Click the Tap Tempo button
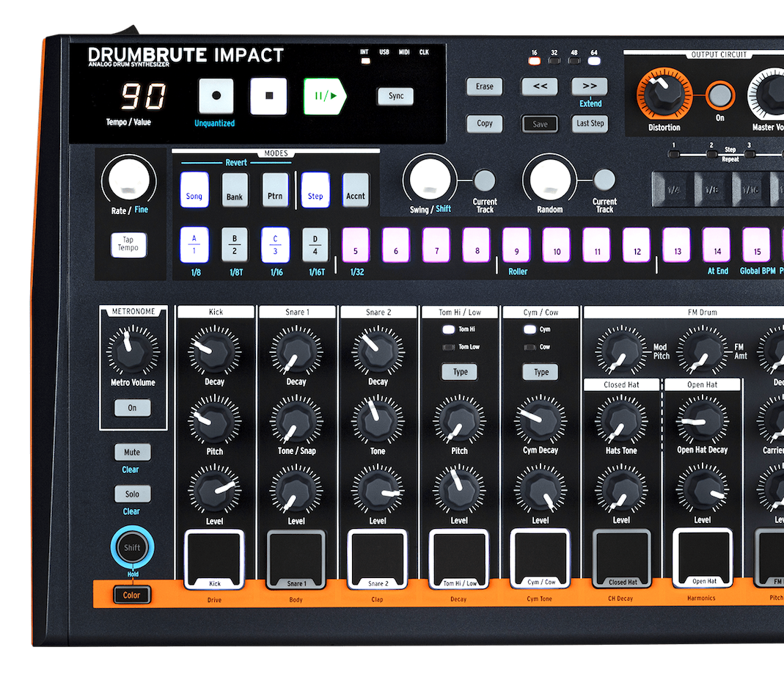The height and width of the screenshot is (680, 784). click(128, 245)
